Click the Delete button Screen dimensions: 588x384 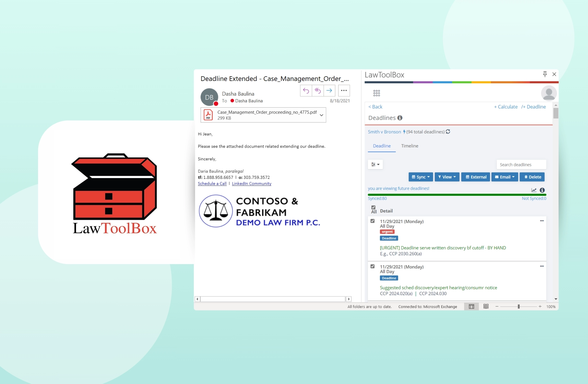[x=532, y=177]
